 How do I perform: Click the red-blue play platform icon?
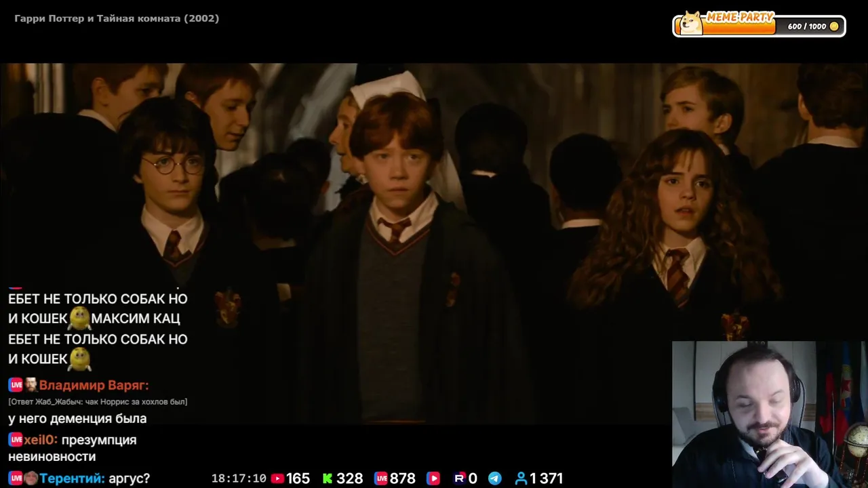433,479
